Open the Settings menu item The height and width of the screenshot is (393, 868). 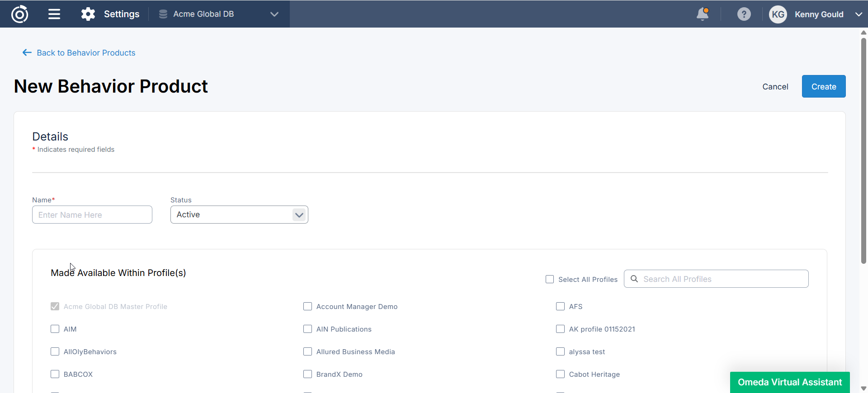(x=121, y=14)
